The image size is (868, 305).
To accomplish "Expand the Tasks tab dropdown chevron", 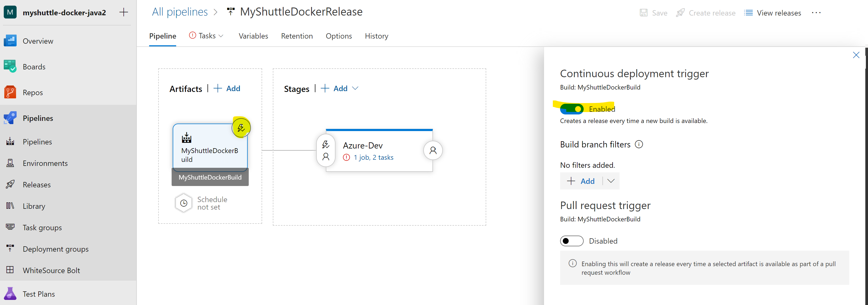I will (221, 36).
